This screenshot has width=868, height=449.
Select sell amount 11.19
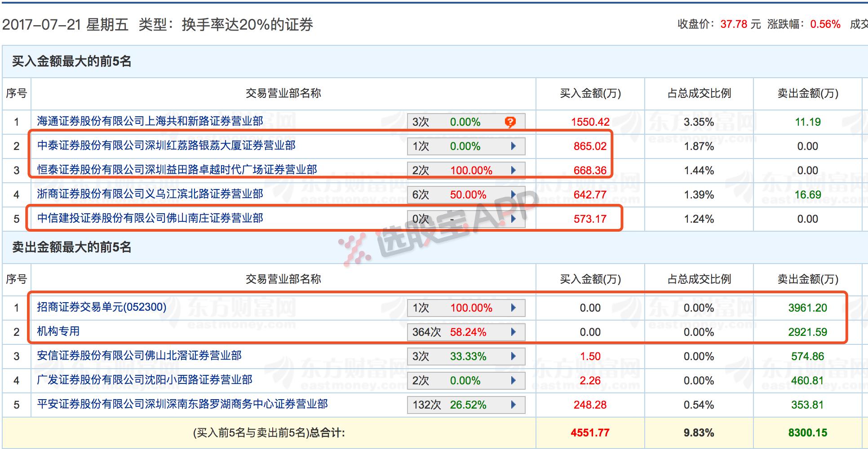pos(808,122)
